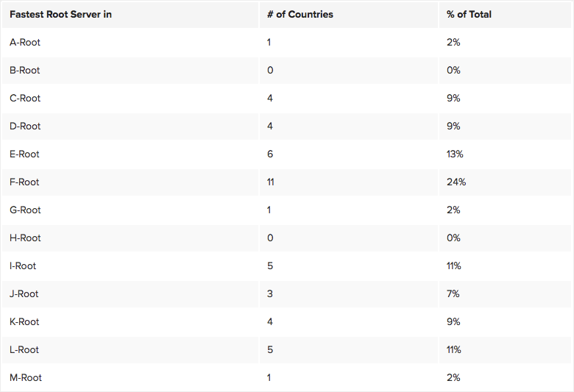Click the D-Root cell

(x=25, y=126)
